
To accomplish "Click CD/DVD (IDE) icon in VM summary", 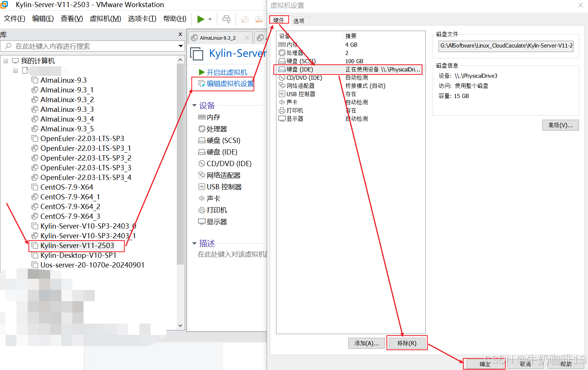I will click(202, 163).
